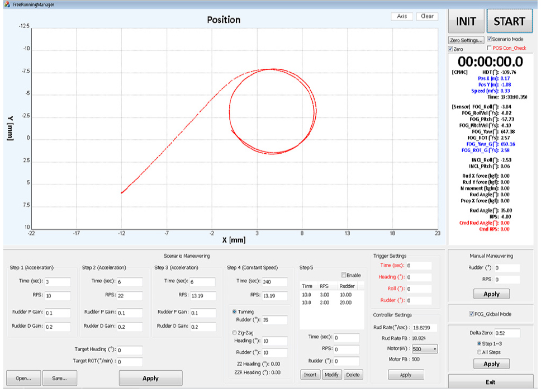The width and height of the screenshot is (541, 392).
Task: Clear the Position plot
Action: (427, 16)
